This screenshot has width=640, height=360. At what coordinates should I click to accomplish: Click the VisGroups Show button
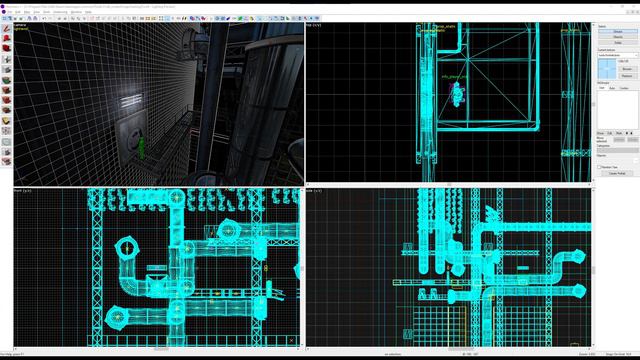click(x=601, y=133)
